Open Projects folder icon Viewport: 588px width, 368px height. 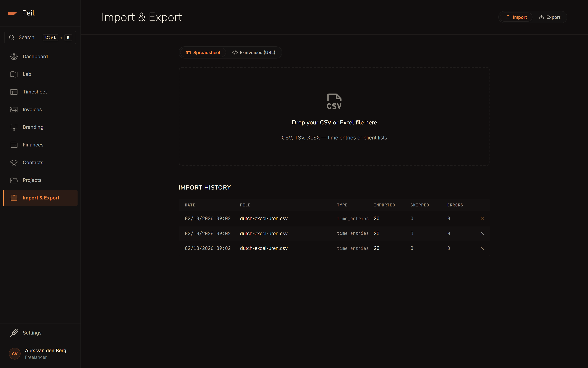click(14, 180)
